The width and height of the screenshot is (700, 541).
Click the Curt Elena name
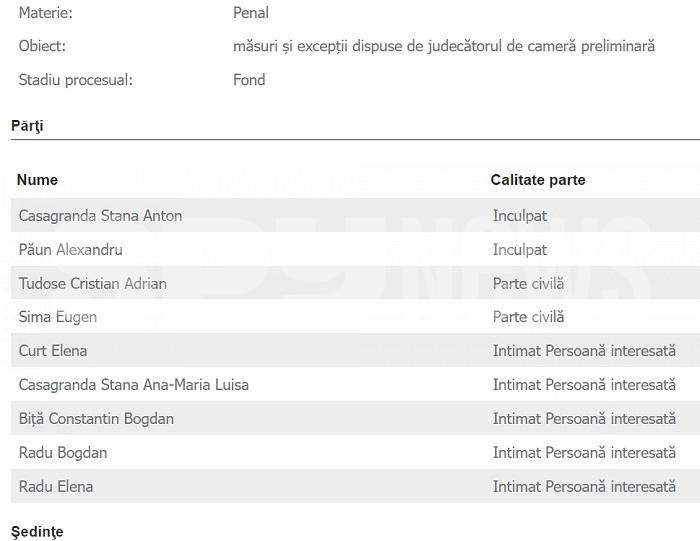[53, 351]
